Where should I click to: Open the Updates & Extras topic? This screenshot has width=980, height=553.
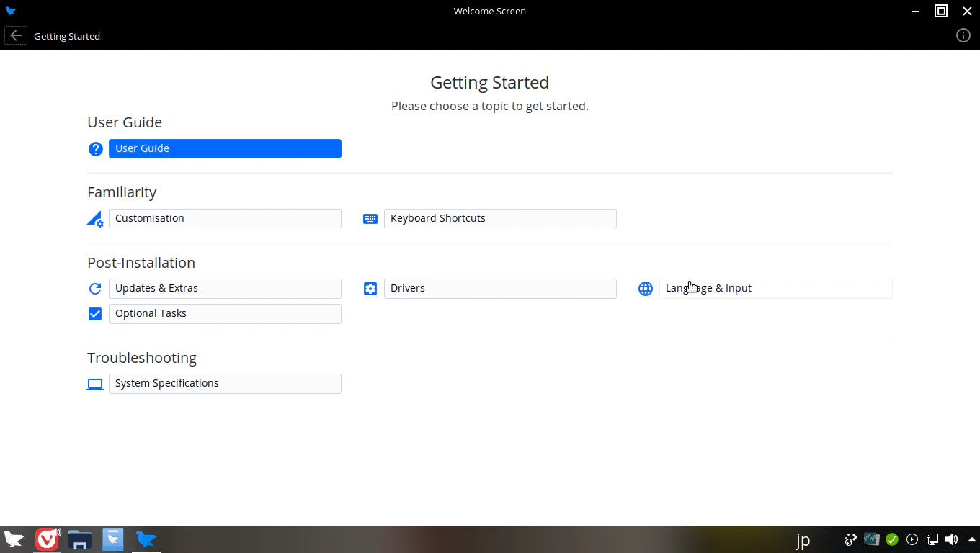click(225, 288)
